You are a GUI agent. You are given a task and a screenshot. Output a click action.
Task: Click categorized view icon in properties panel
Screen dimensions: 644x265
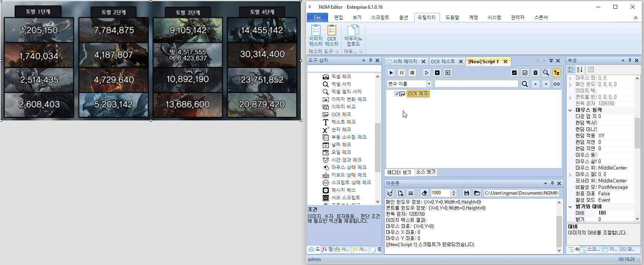[x=571, y=70]
